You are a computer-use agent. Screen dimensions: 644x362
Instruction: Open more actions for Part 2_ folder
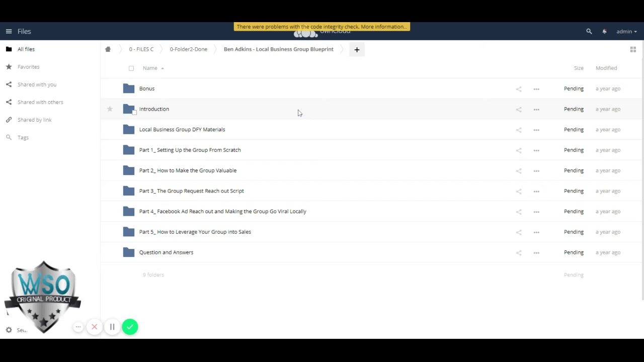click(536, 171)
